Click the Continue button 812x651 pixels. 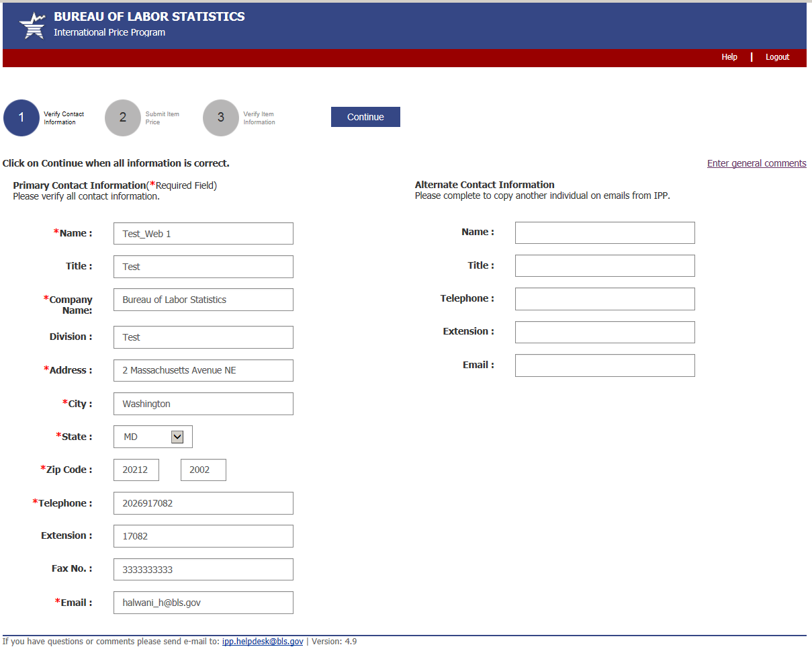pos(365,117)
